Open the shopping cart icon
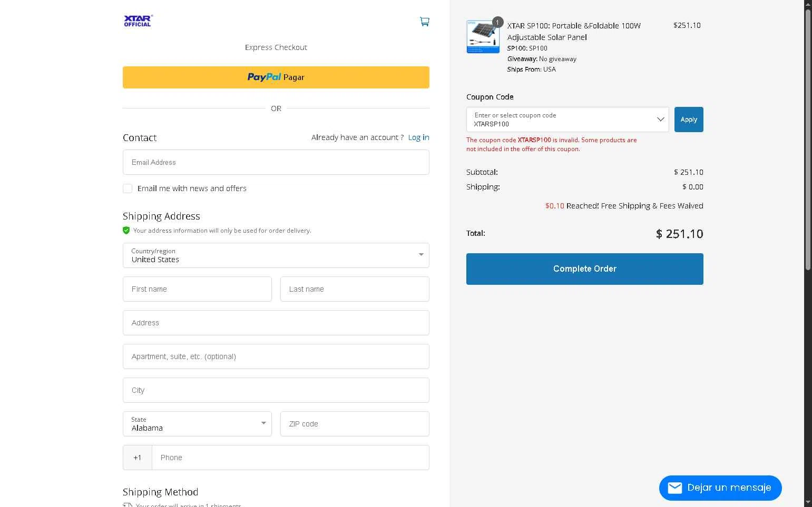812x507 pixels. tap(424, 22)
